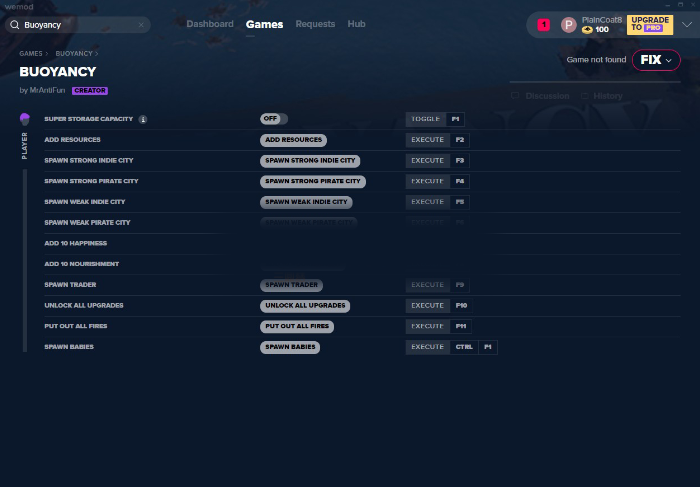Click the clear search X icon
The height and width of the screenshot is (487, 700).
pyautogui.click(x=141, y=24)
